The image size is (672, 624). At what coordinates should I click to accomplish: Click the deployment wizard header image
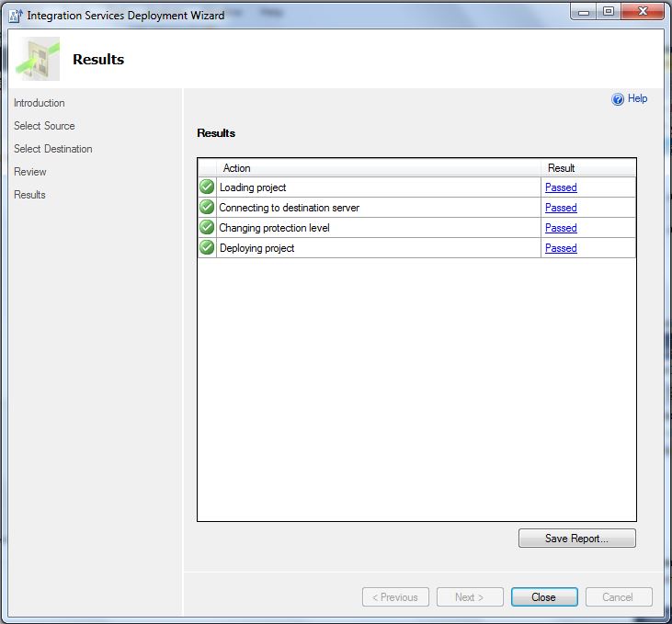click(x=38, y=59)
